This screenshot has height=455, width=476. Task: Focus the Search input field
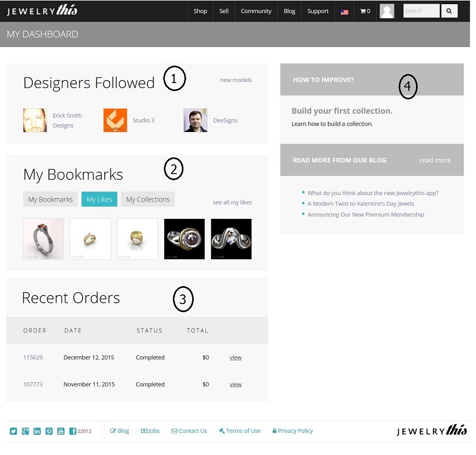(421, 11)
